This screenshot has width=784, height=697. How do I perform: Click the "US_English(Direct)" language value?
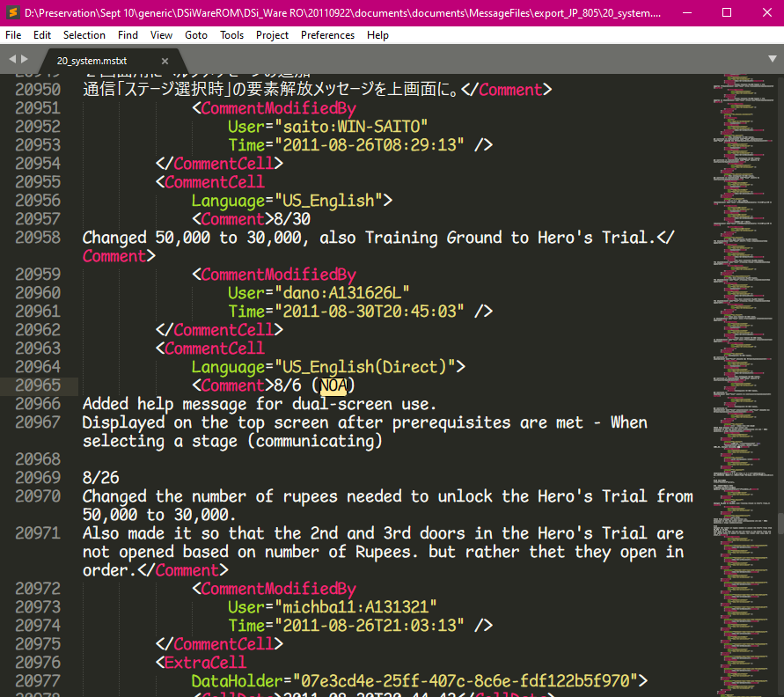pyautogui.click(x=364, y=367)
